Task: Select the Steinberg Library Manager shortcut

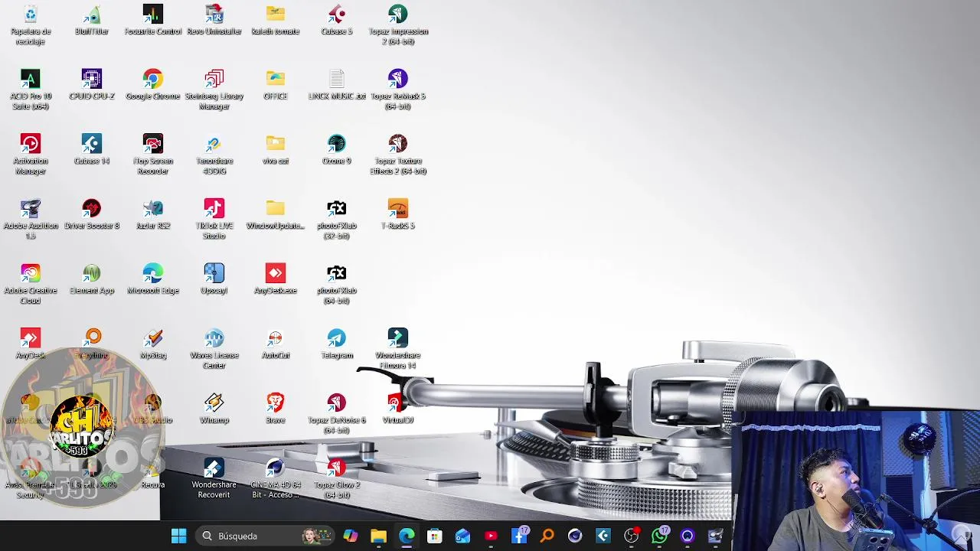Action: coord(214,89)
